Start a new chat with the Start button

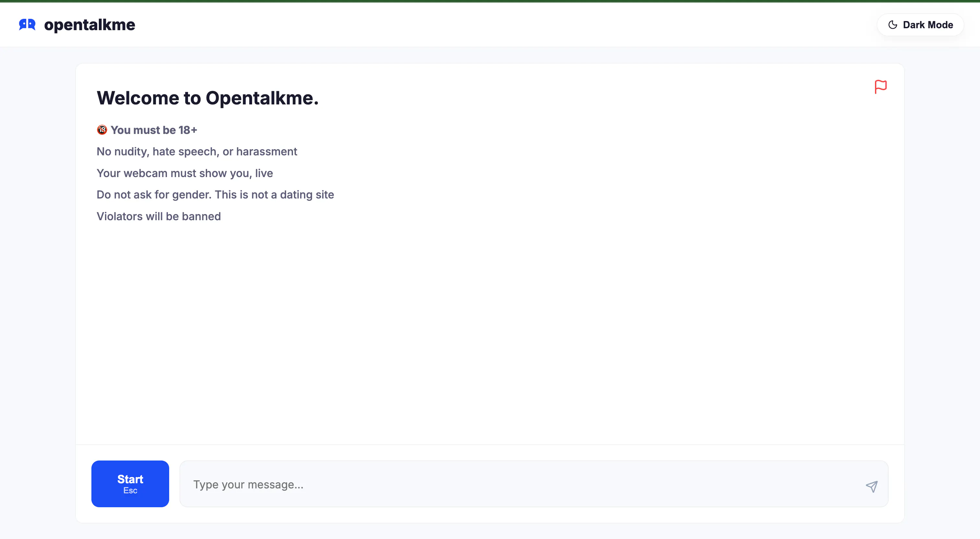coord(130,484)
